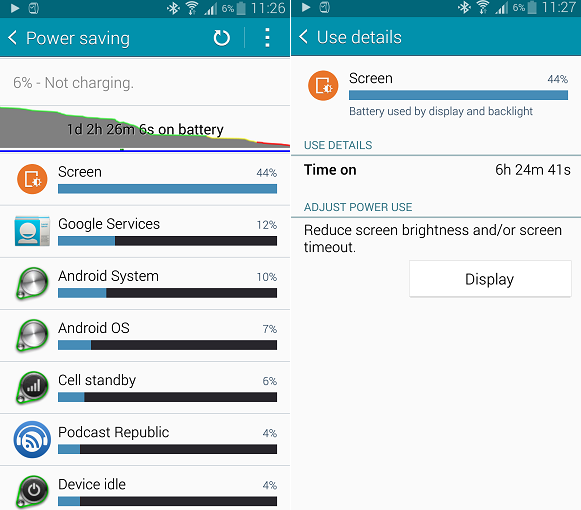Open the Cell standby signal icon
581x510 pixels.
(32, 388)
